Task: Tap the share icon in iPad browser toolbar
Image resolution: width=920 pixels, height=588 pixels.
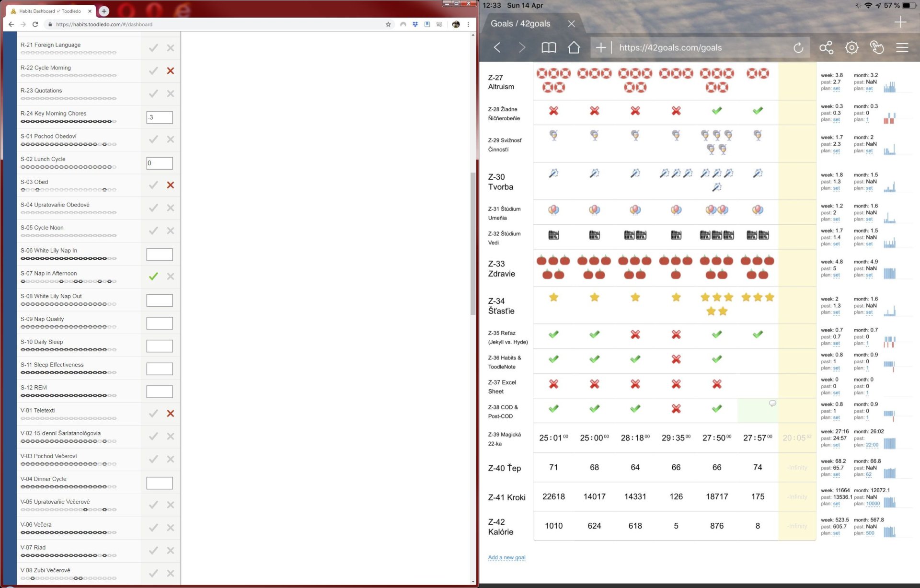Action: [x=826, y=47]
